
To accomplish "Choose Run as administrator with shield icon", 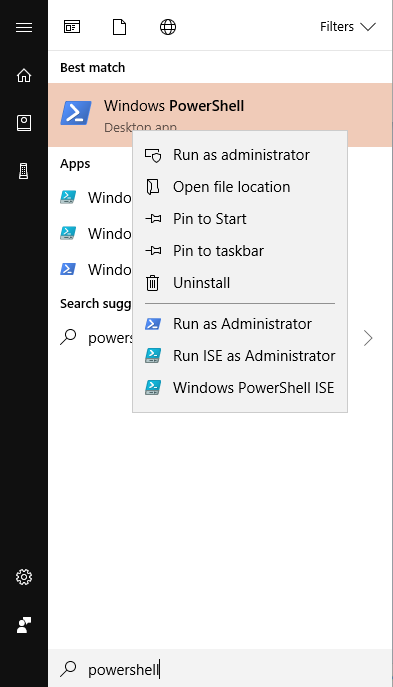I will pos(240,155).
